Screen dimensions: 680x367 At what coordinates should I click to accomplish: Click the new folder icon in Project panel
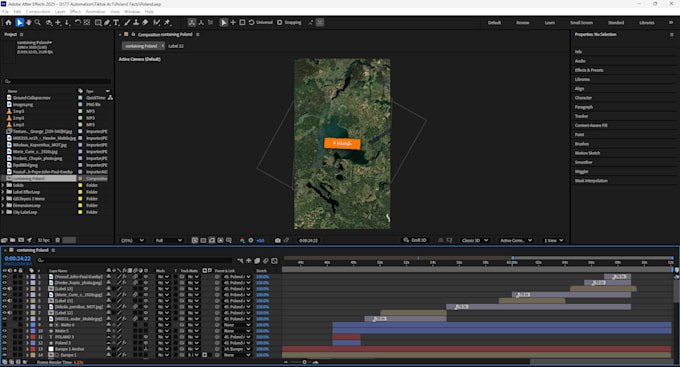pos(13,240)
